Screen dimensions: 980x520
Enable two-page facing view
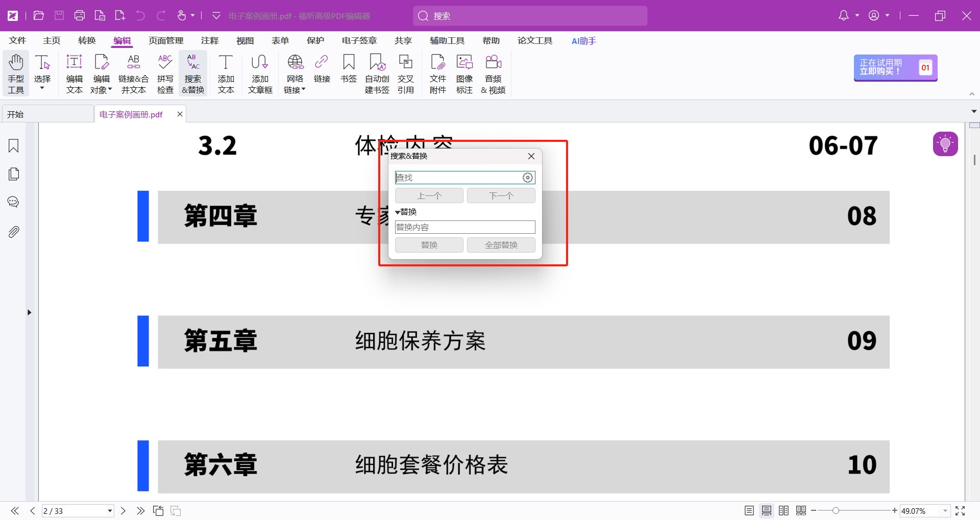click(784, 511)
